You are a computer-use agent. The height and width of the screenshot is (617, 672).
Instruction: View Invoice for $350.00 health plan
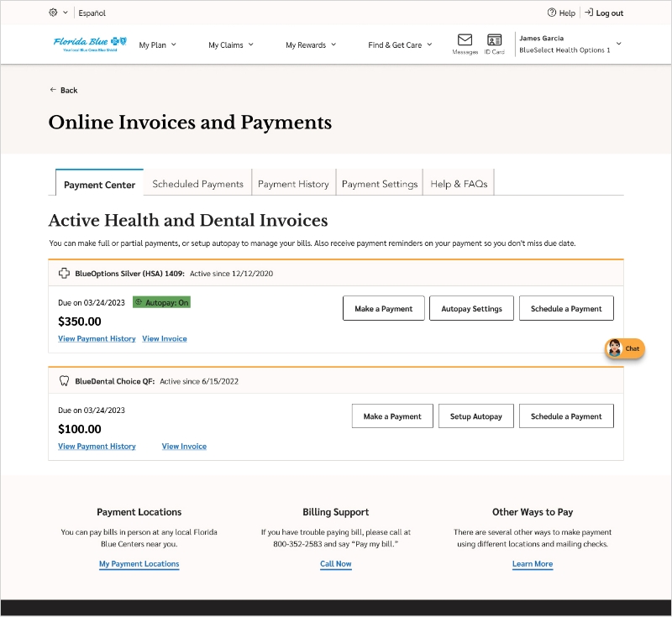coord(165,338)
